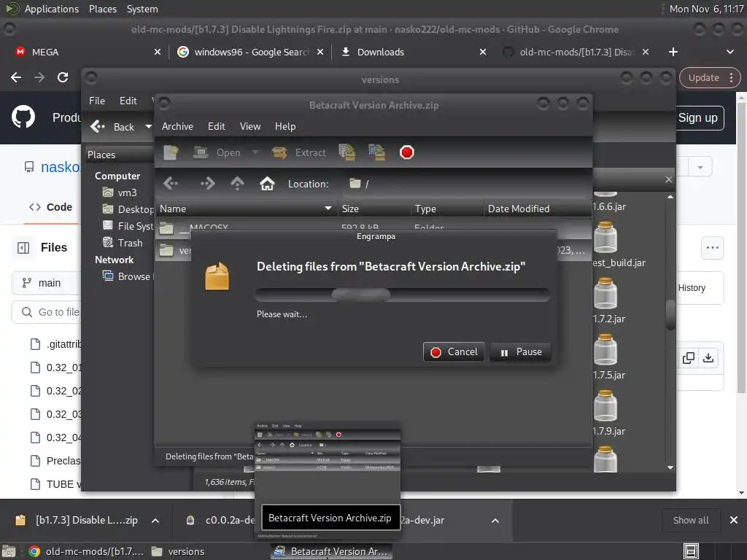Switch to windows96 Google Search tab
This screenshot has height=560, width=747.
click(x=251, y=52)
